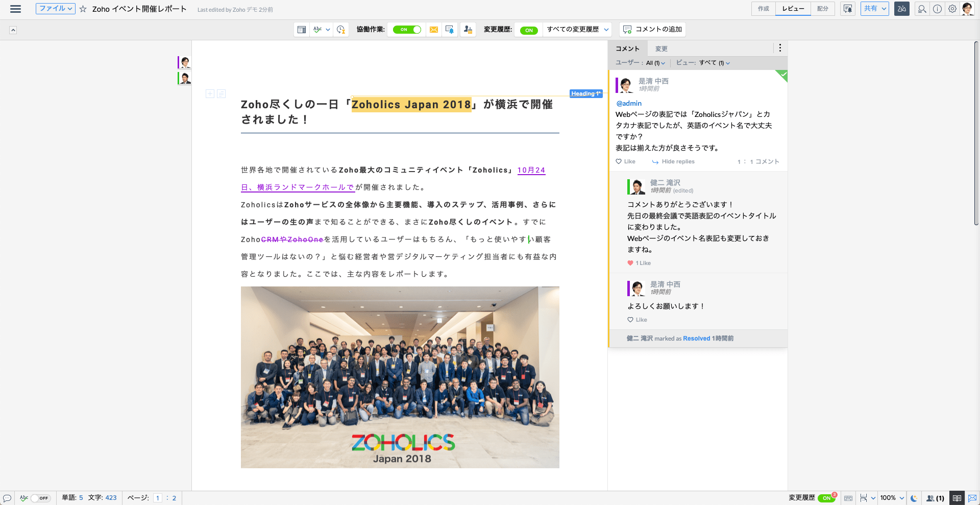Viewport: 980px width, 505px height.
Task: Open the comments panel more options (three dots)
Action: tap(780, 48)
